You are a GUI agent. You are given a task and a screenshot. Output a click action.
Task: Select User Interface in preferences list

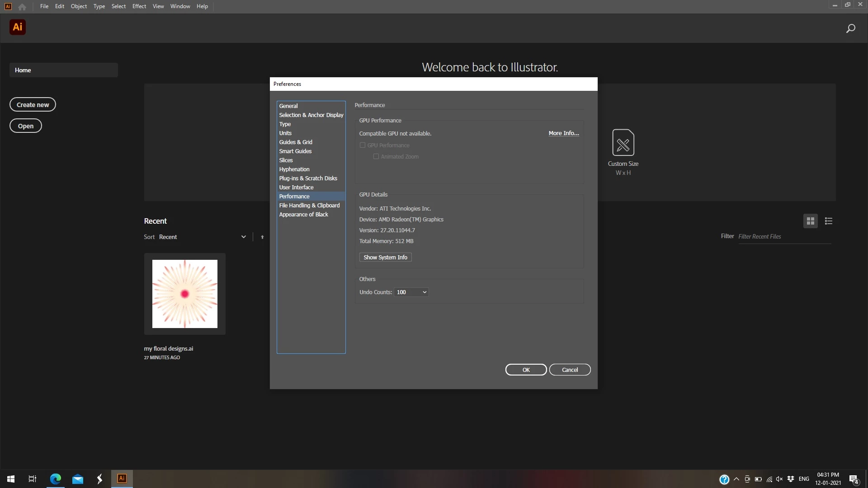(296, 187)
